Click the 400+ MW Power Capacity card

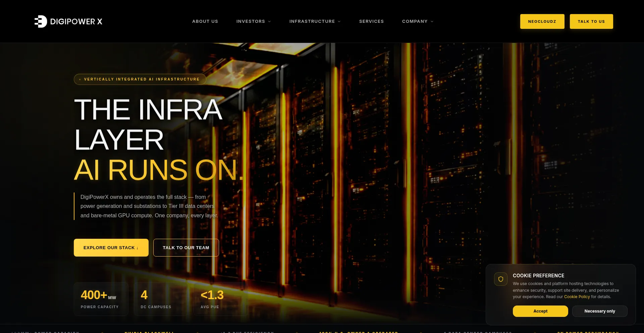[x=101, y=299]
